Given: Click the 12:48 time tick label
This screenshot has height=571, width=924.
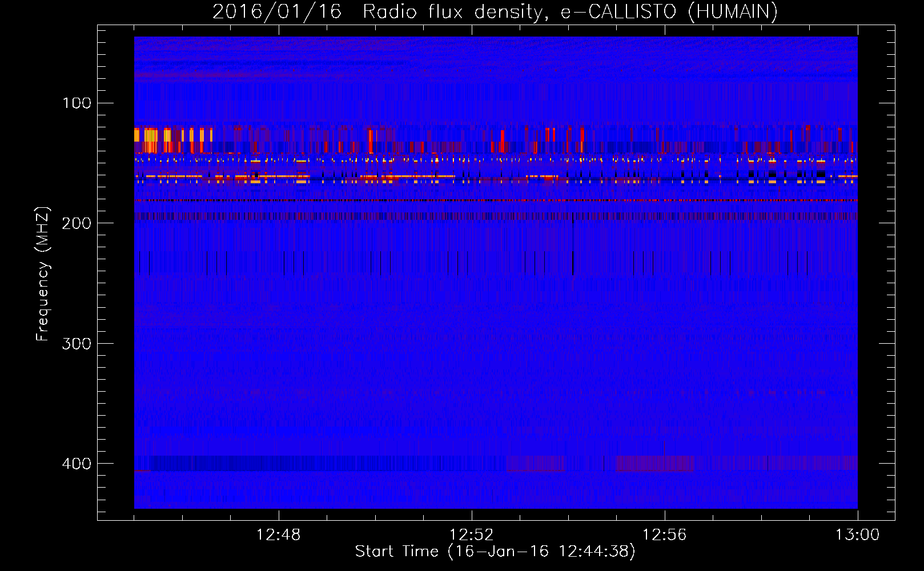Looking at the screenshot, I should tap(278, 535).
